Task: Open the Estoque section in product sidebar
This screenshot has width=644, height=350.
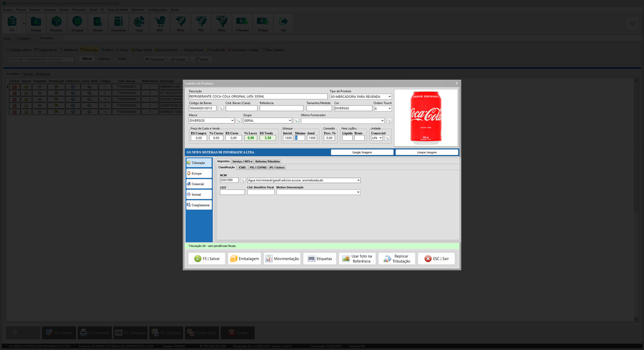Action: pyautogui.click(x=199, y=173)
